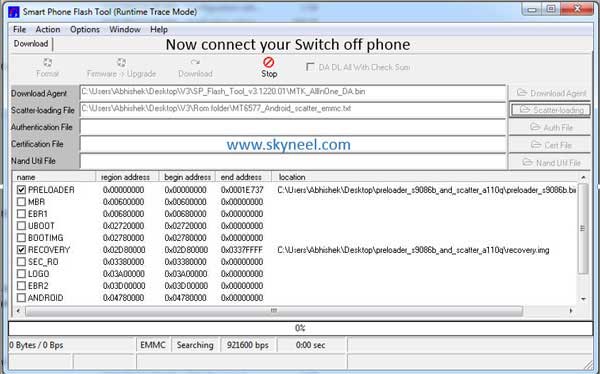Image resolution: width=600 pixels, height=374 pixels.
Task: Select the preloader_s9086b.bin location text
Action: pyautogui.click(x=427, y=189)
